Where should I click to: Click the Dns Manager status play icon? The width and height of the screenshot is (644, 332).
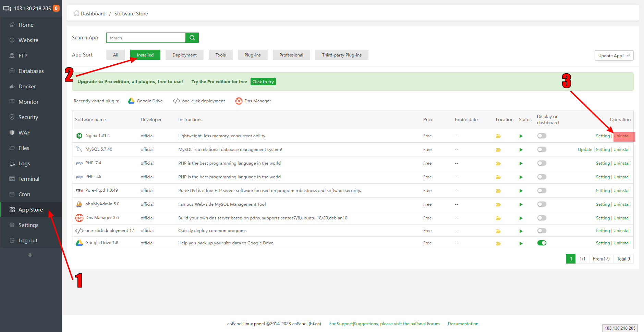(521, 218)
